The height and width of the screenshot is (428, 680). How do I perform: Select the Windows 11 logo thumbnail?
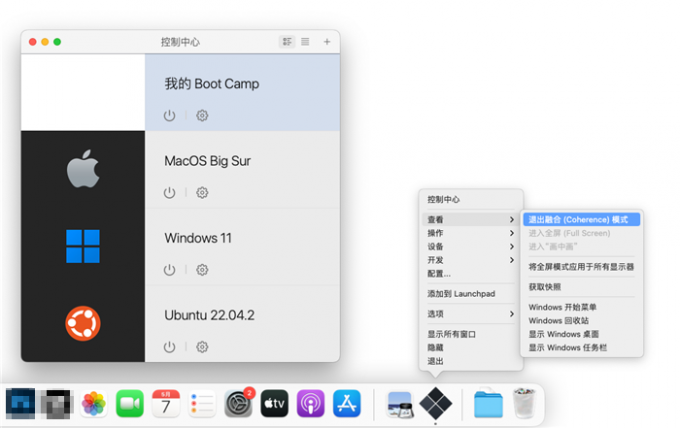[83, 246]
